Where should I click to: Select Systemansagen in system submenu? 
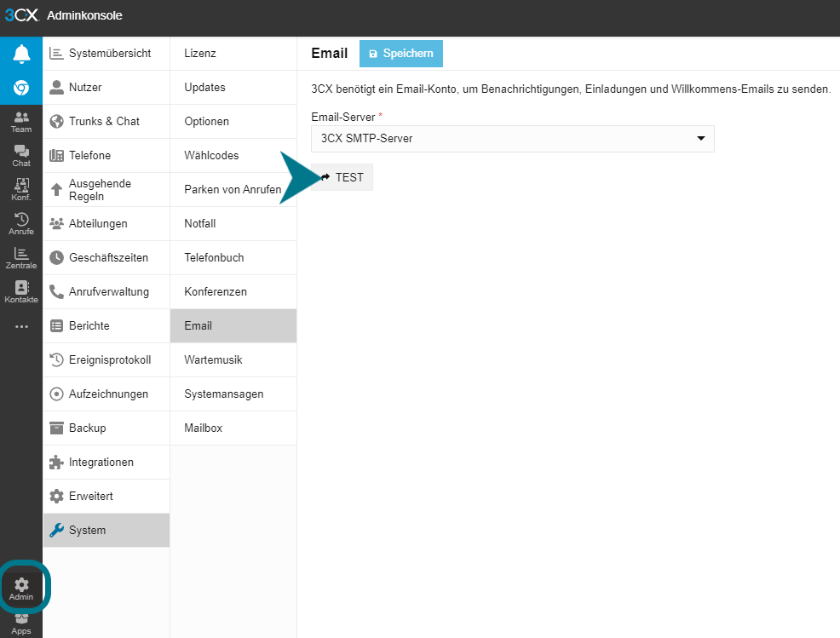pos(233,394)
